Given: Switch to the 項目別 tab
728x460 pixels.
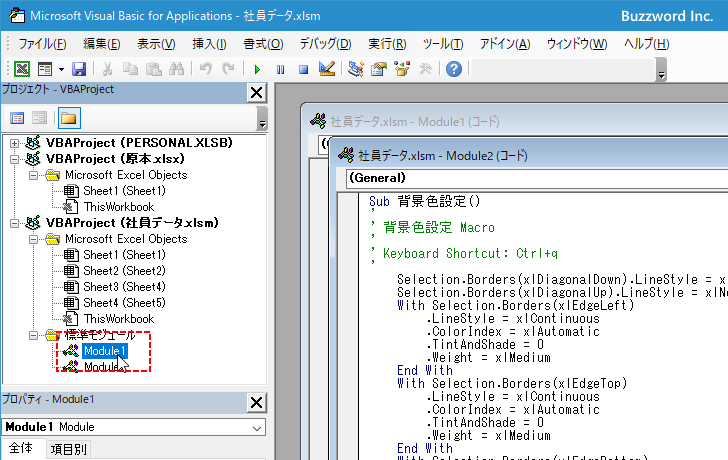Looking at the screenshot, I should [69, 449].
